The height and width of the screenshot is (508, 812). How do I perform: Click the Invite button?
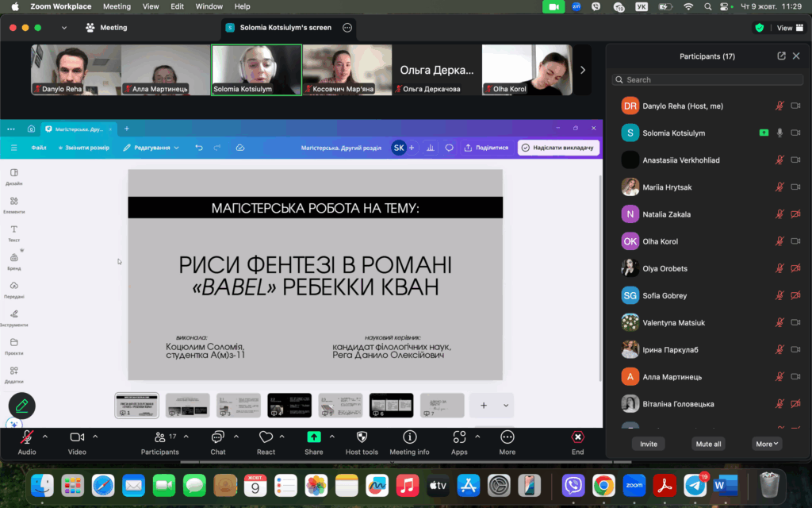(x=648, y=444)
